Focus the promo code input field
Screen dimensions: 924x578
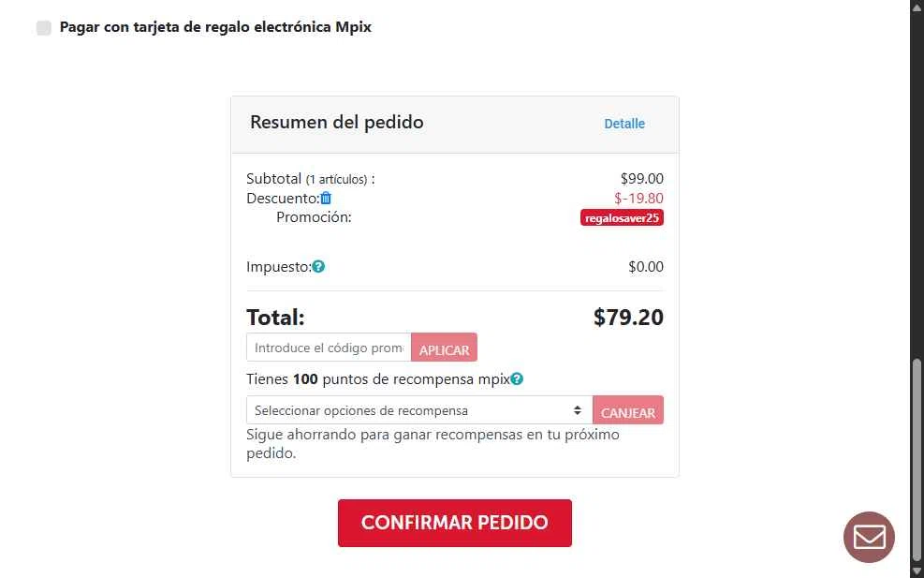pos(329,348)
